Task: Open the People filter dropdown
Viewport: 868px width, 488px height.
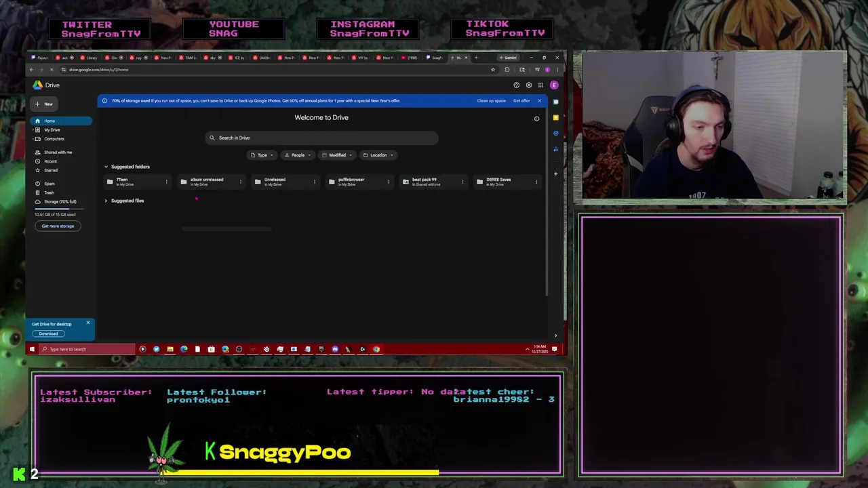Action: tap(298, 155)
